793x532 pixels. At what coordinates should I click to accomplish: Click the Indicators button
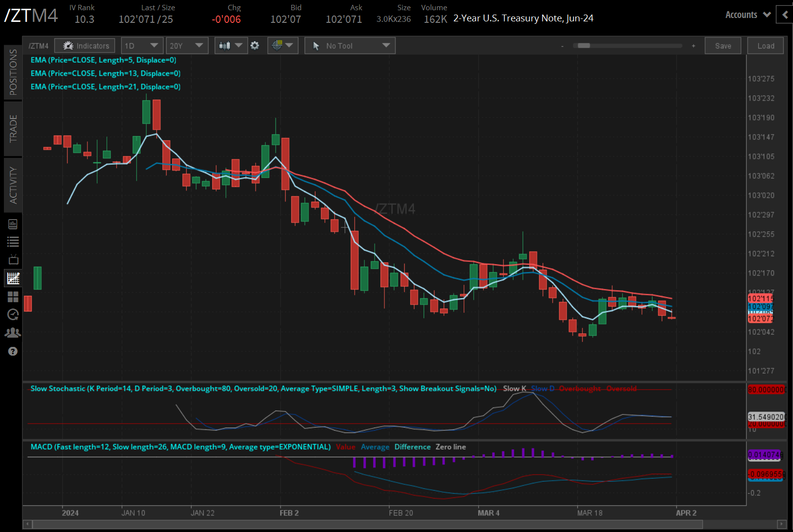[x=85, y=46]
